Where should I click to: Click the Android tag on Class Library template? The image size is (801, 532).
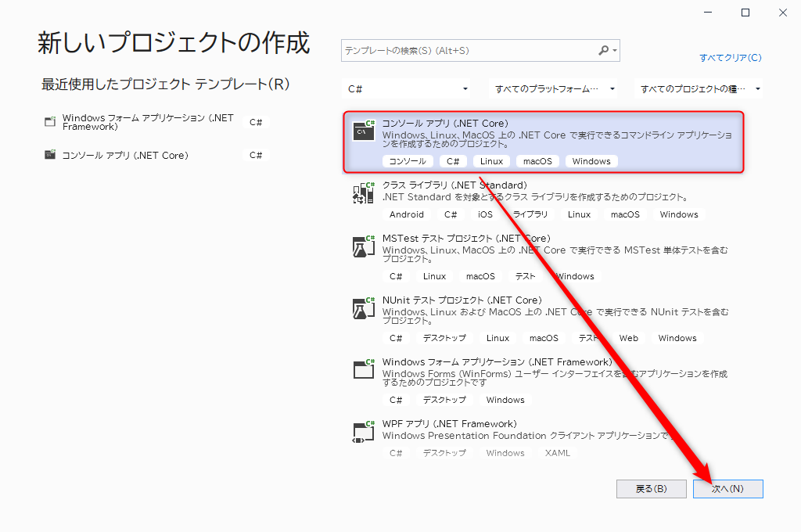pos(407,214)
